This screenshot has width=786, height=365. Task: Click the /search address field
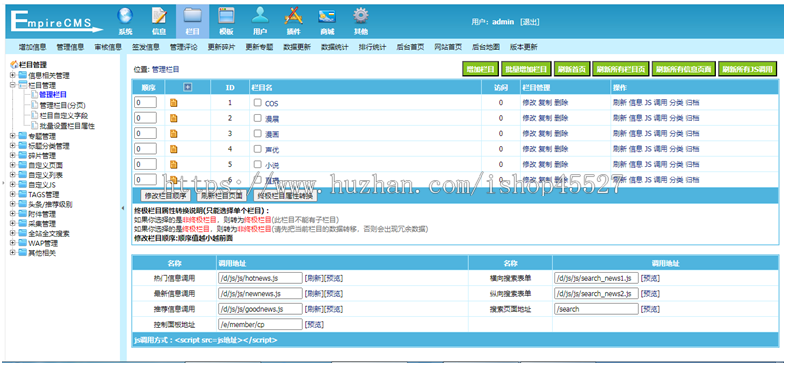[x=597, y=309]
